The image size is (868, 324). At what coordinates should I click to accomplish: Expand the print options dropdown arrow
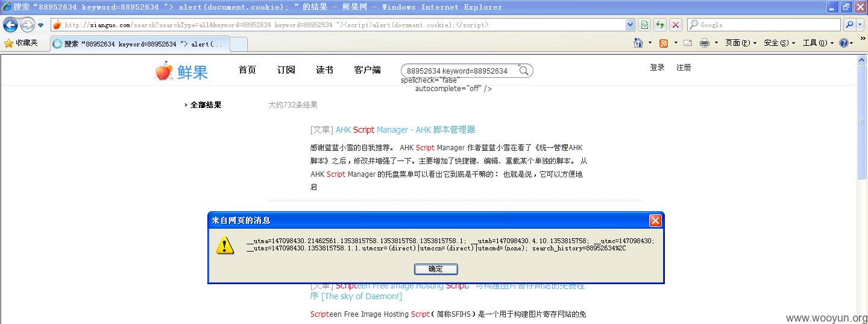click(x=716, y=43)
